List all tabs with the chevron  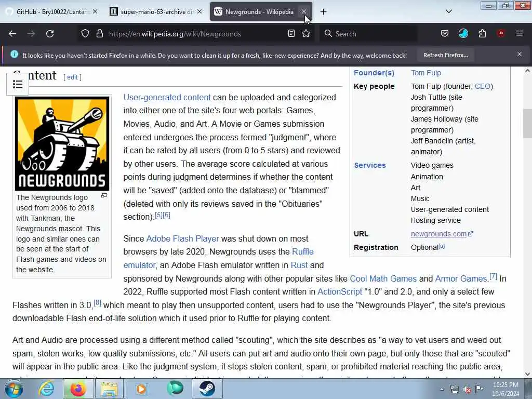click(448, 11)
